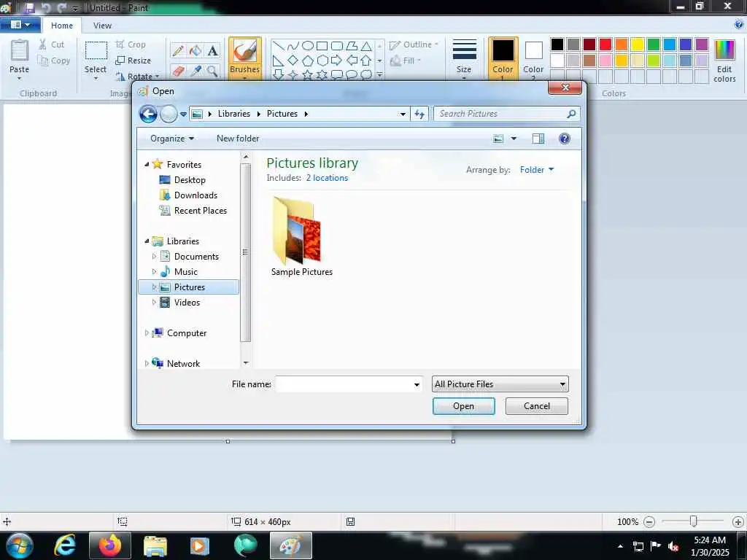Viewport: 747px width, 560px height.
Task: Launch Internet Explorer from the taskbar
Action: (65, 545)
